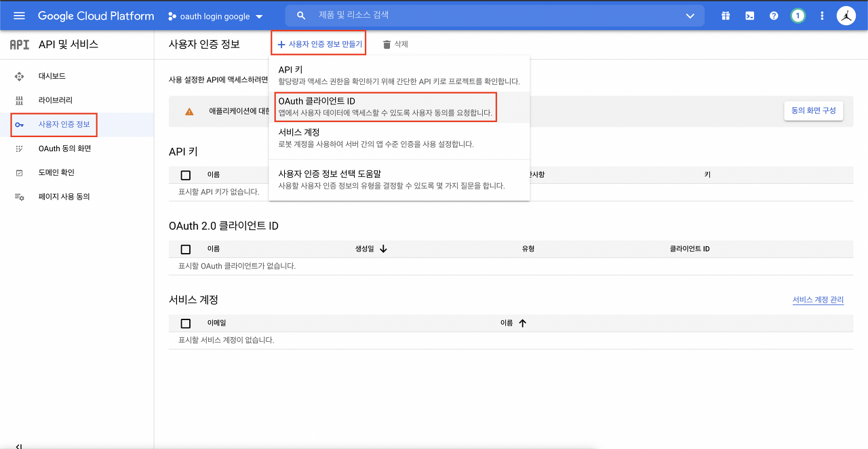Open the help question mark icon
Screen dimensions: 868x449
(x=774, y=16)
